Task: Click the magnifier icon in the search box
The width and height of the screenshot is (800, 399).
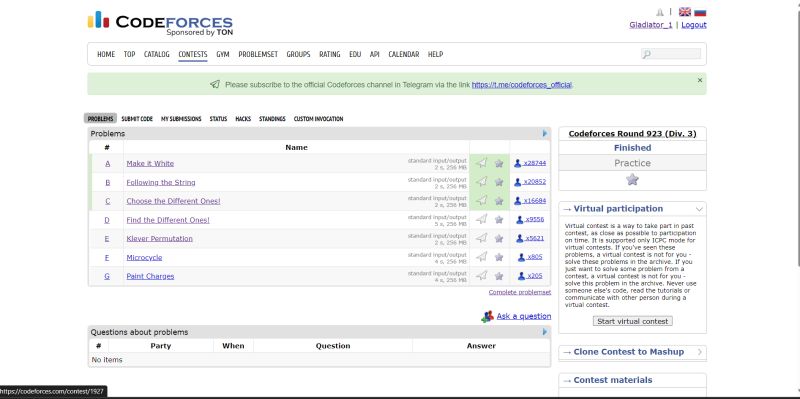Action: tap(646, 54)
